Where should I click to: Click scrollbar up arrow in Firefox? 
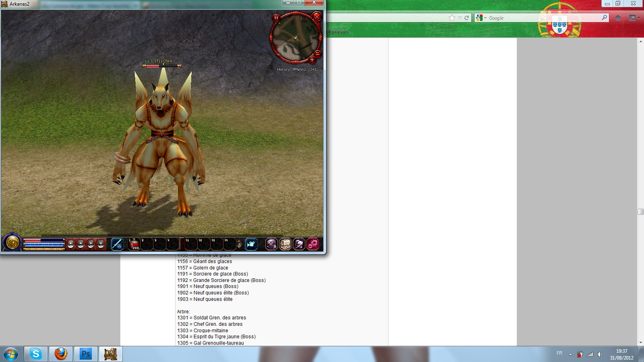click(x=640, y=41)
